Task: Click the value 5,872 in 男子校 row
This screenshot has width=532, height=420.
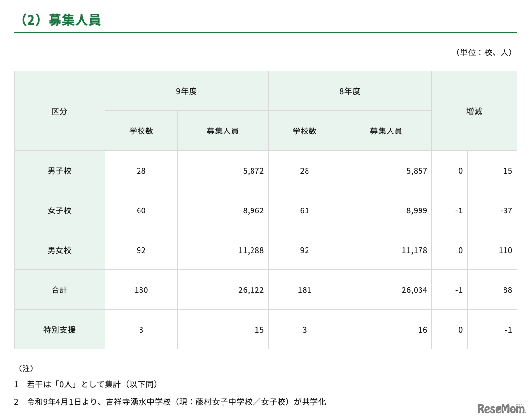Action: click(x=253, y=171)
